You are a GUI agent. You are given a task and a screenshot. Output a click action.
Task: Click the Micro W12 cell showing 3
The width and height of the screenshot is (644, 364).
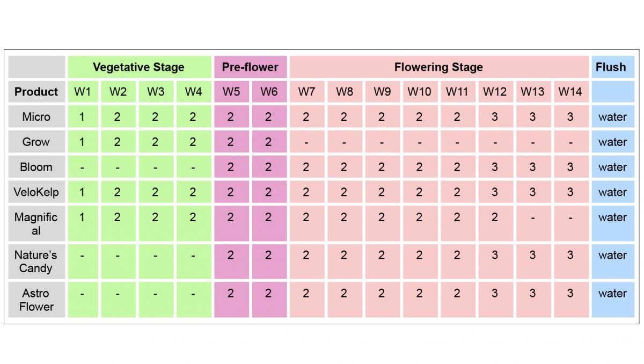coord(494,117)
